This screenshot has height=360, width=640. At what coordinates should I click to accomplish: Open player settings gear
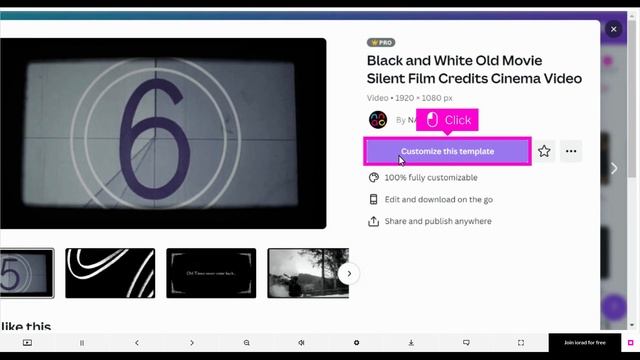point(356,342)
